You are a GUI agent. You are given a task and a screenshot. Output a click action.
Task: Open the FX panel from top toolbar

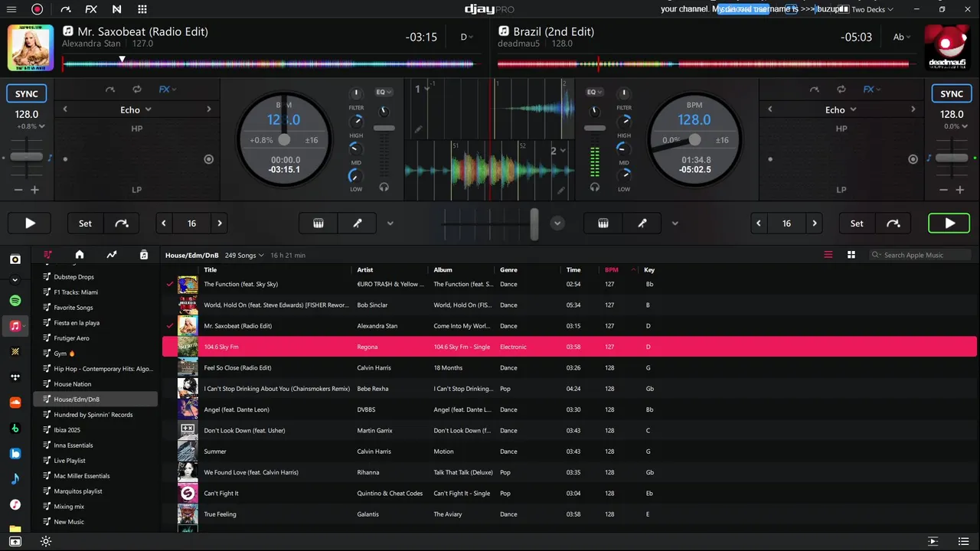[91, 9]
